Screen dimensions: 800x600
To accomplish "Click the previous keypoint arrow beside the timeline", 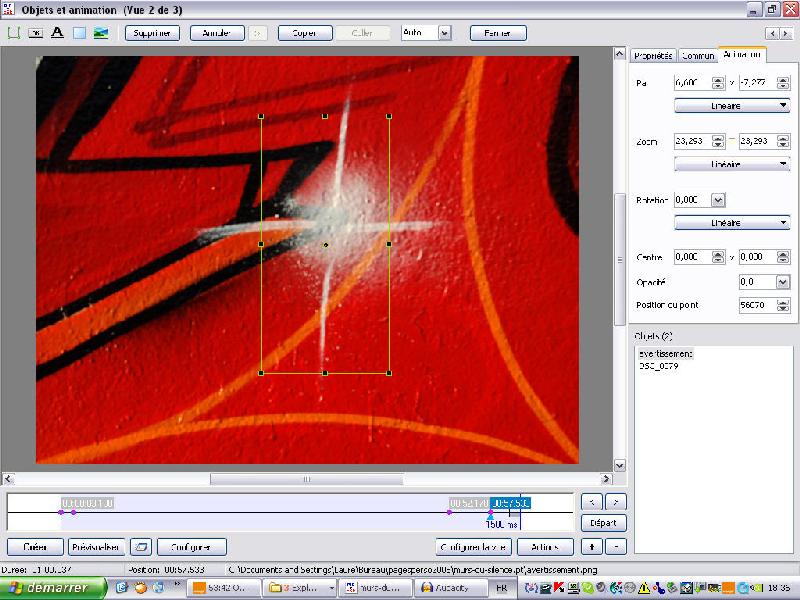I will pos(592,502).
